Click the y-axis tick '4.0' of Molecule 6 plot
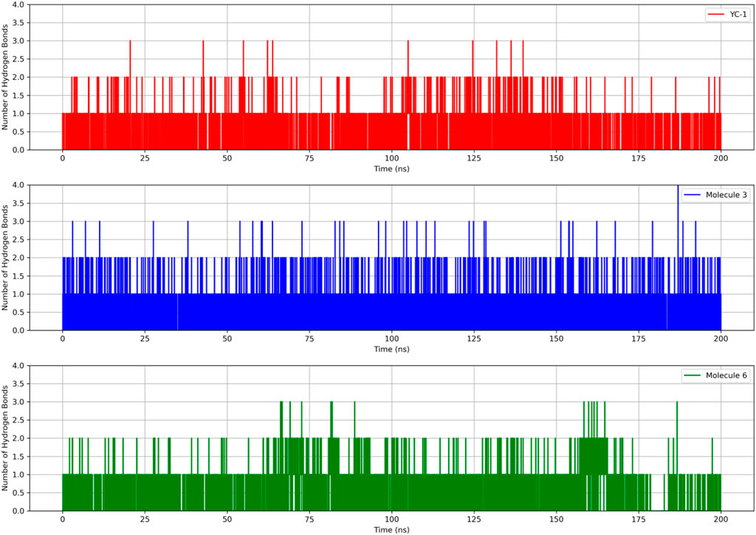This screenshot has height=535, width=756. pyautogui.click(x=18, y=366)
